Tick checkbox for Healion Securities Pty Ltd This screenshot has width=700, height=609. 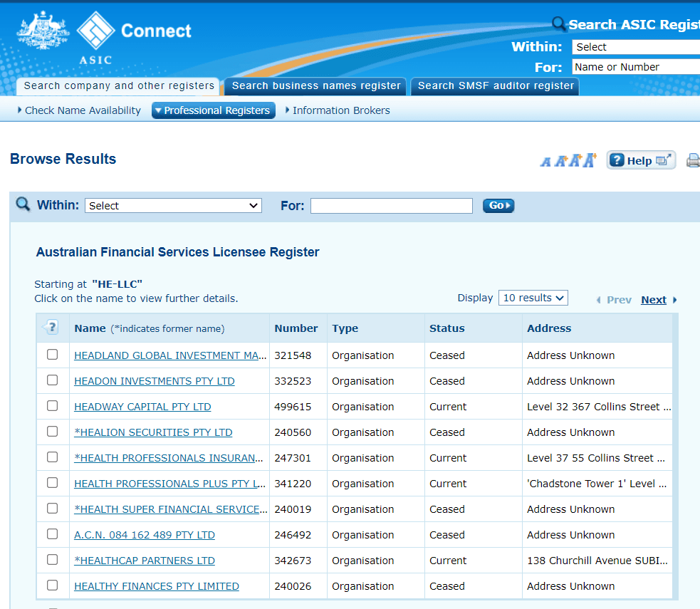tap(52, 432)
